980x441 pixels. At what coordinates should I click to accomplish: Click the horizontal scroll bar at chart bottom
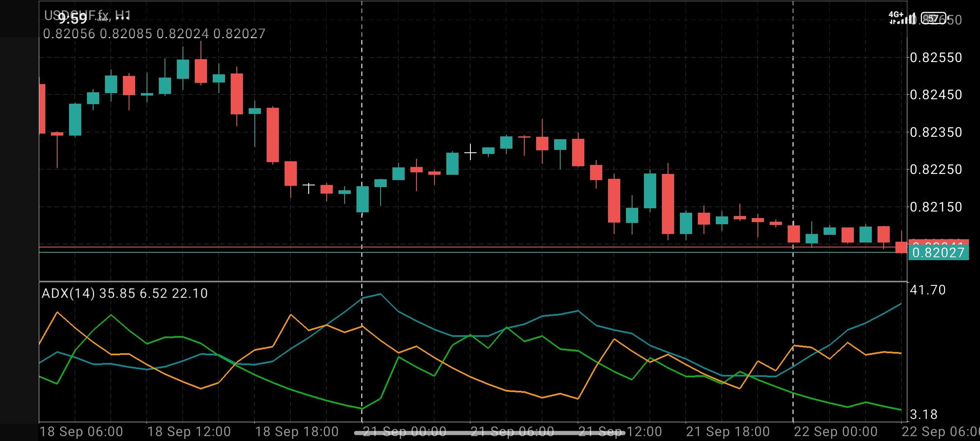[489, 432]
